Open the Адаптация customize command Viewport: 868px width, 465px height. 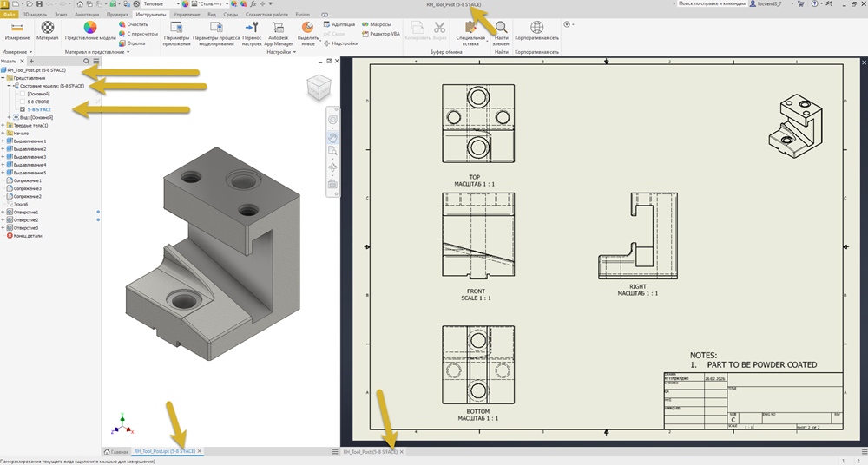(x=339, y=24)
